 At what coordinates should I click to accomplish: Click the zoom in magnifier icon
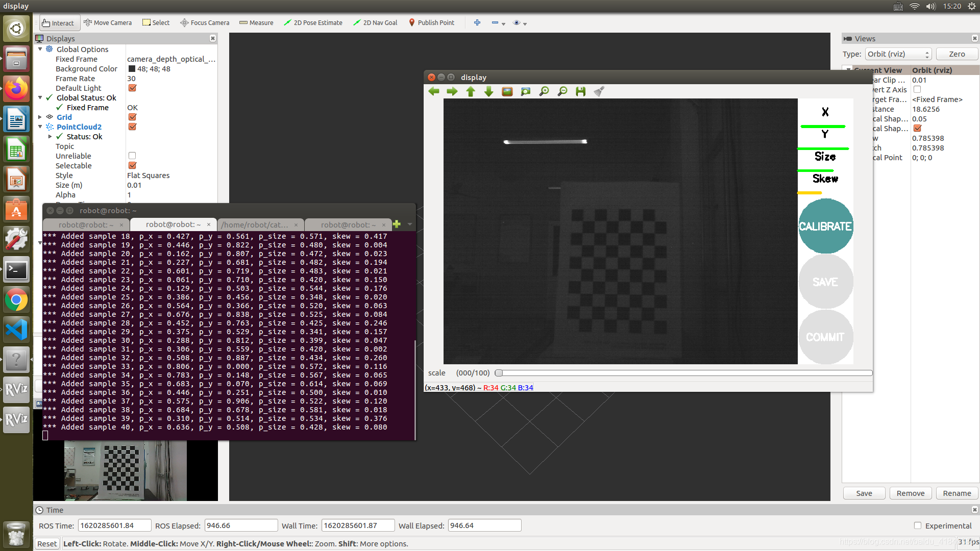544,91
